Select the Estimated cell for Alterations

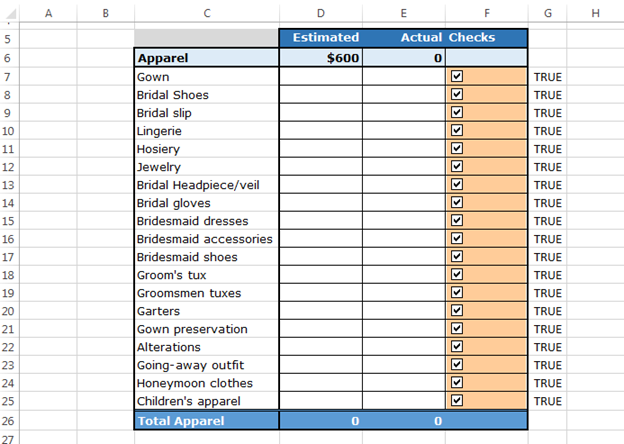pos(321,347)
